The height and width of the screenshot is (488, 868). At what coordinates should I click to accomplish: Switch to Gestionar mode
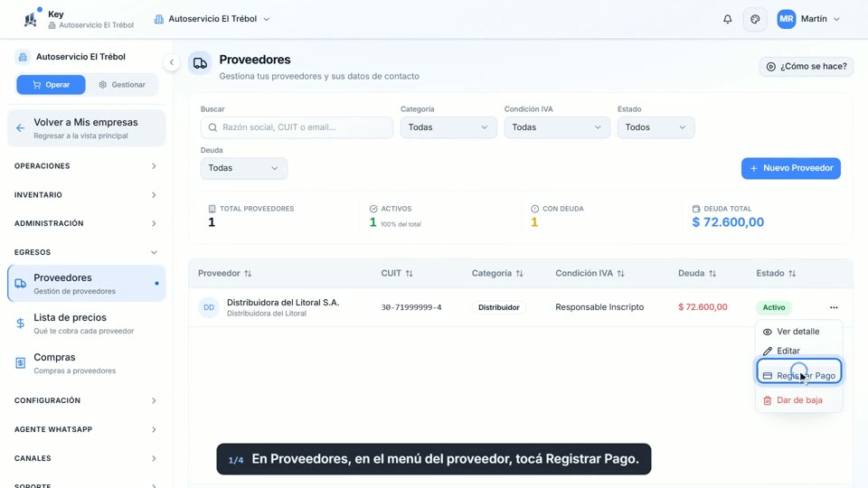[x=122, y=85]
